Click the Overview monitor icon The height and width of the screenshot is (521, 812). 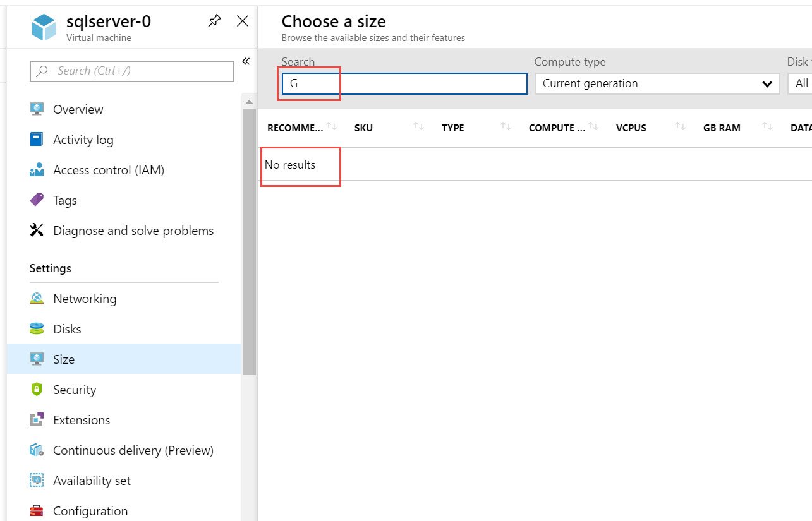coord(37,109)
